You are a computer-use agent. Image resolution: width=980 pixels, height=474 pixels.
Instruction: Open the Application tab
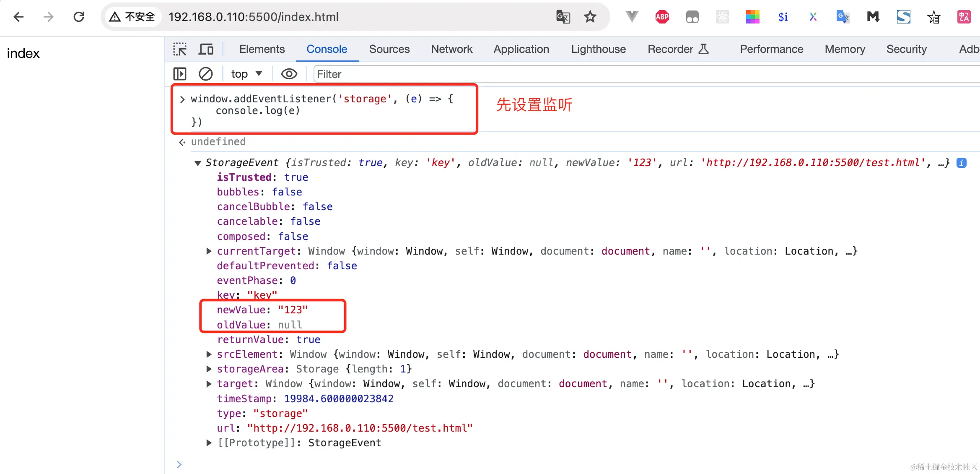(521, 49)
